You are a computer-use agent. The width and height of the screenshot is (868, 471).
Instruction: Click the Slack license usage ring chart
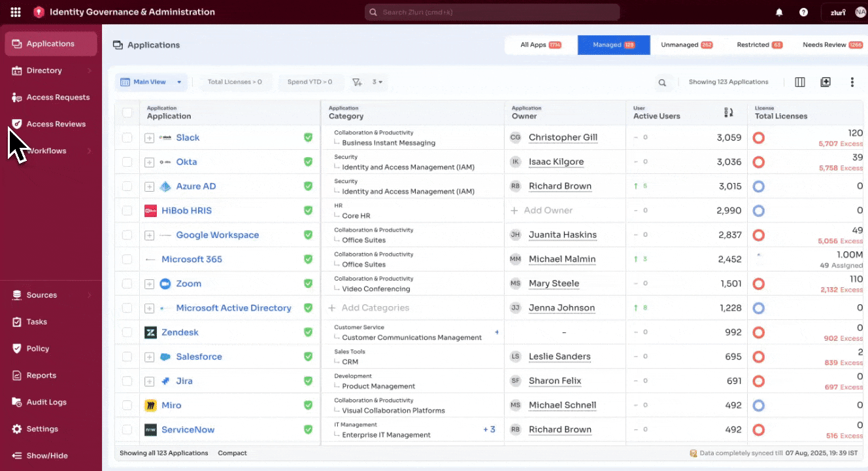[758, 137]
